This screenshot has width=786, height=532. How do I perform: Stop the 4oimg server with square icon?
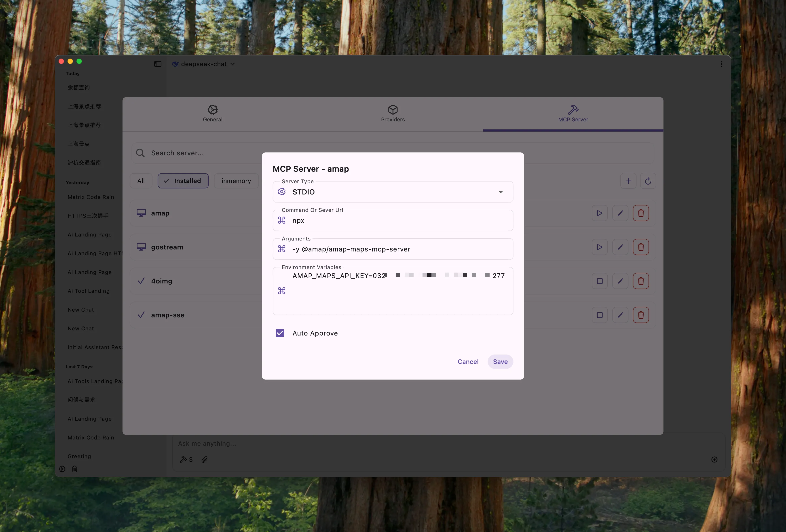point(599,281)
